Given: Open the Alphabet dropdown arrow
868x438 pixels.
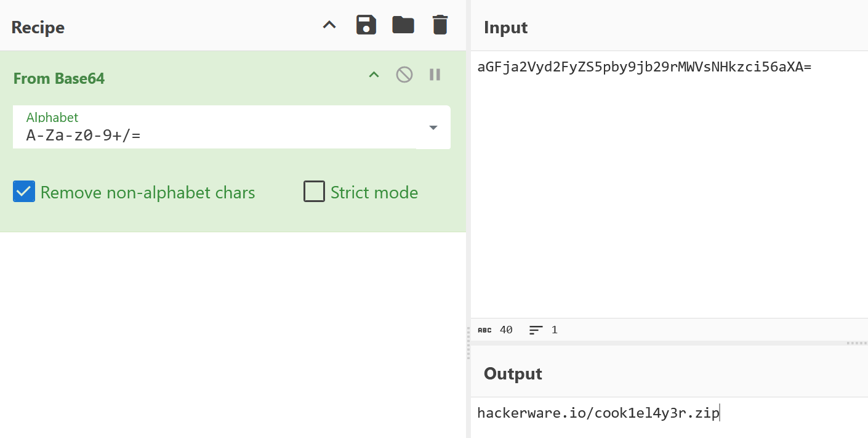Looking at the screenshot, I should [433, 128].
